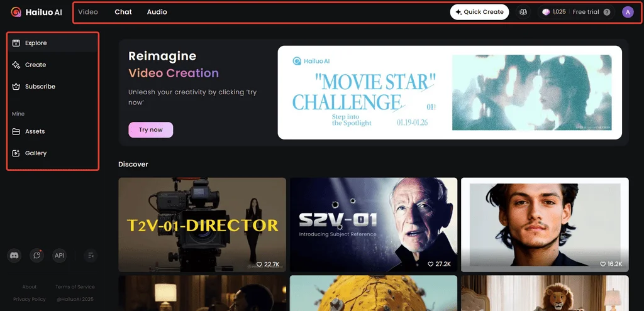Viewport: 644px width, 311px height.
Task: Open the Movie Star Challenge banner
Action: point(449,92)
